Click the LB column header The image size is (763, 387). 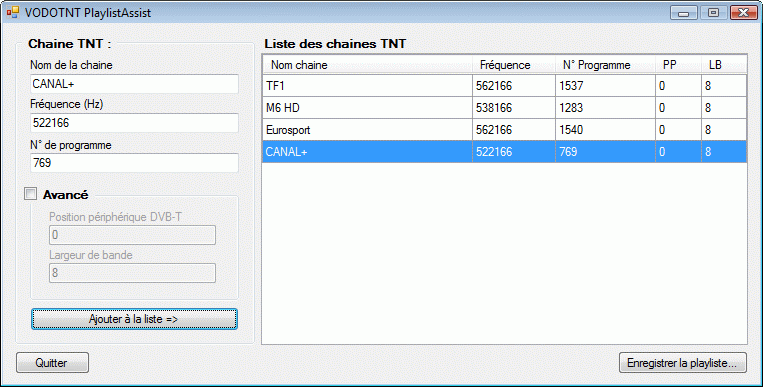[x=724, y=65]
